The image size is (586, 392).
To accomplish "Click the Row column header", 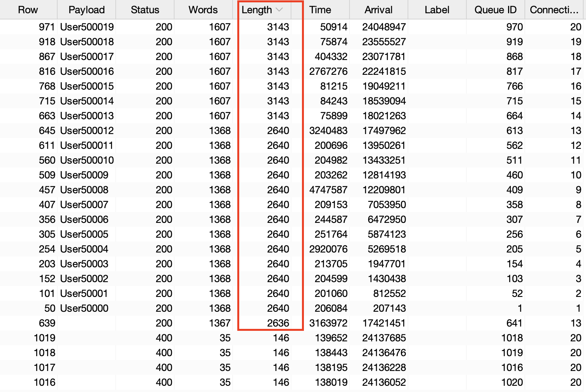I will coord(28,10).
